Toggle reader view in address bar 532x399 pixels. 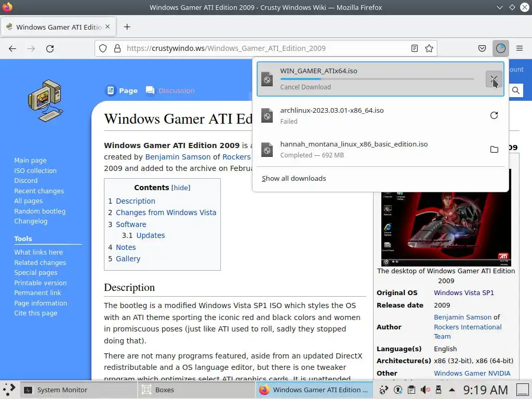414,48
